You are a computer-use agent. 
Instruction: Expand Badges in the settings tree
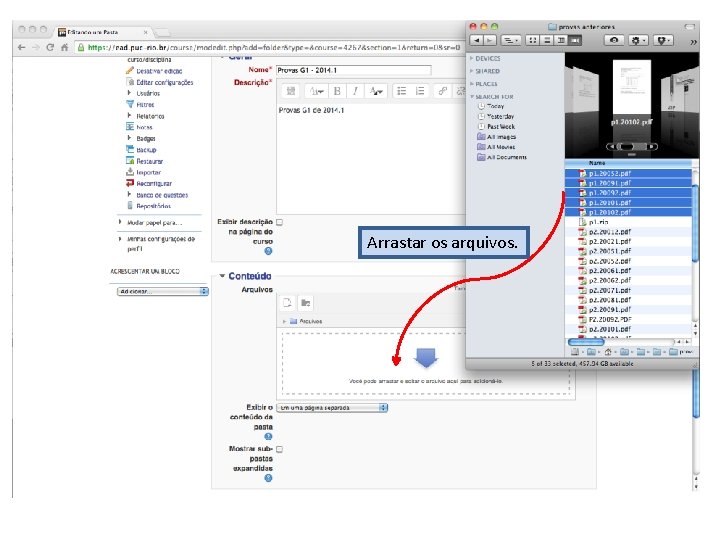point(129,138)
